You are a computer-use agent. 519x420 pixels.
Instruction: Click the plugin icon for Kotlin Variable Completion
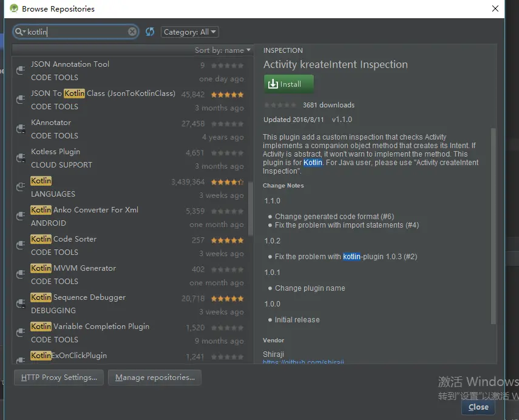21,333
